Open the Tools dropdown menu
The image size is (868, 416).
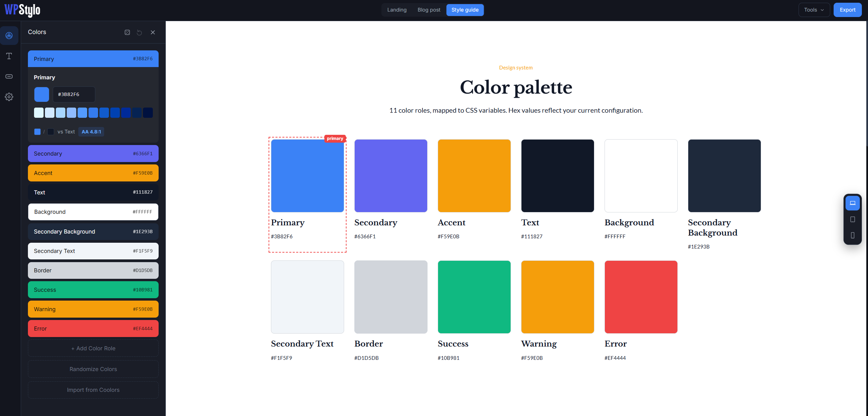click(x=814, y=10)
